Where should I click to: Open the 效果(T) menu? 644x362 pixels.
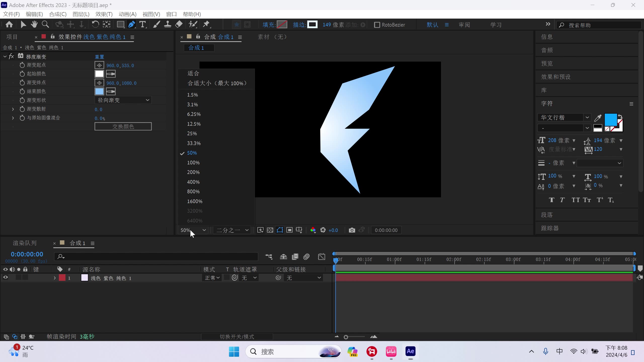coord(104,14)
